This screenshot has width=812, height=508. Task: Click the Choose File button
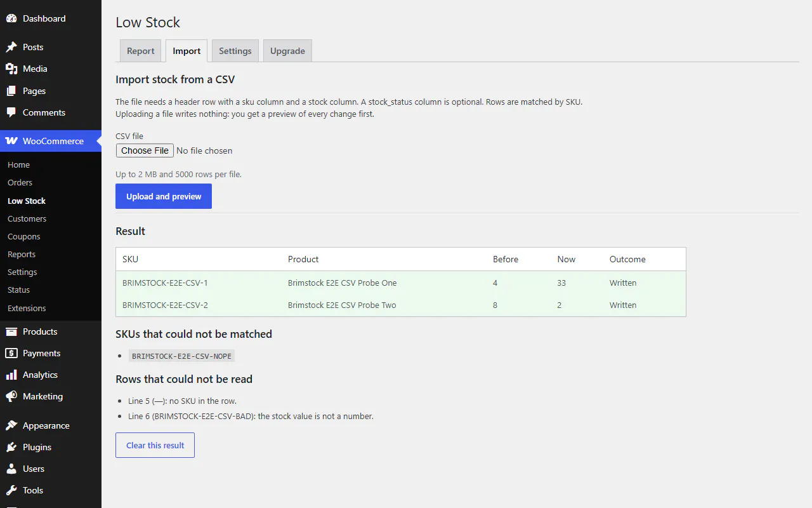click(x=145, y=150)
